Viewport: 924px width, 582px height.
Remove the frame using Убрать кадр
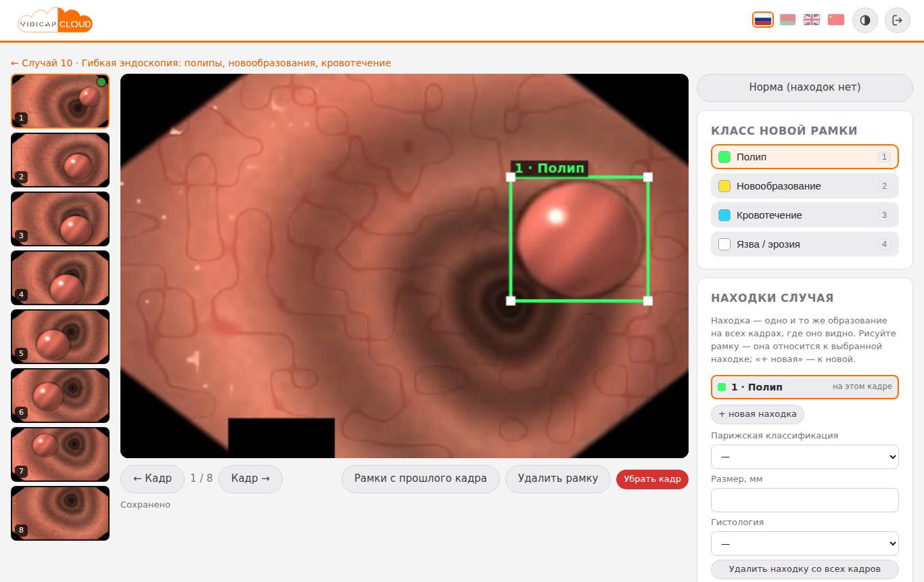[652, 479]
